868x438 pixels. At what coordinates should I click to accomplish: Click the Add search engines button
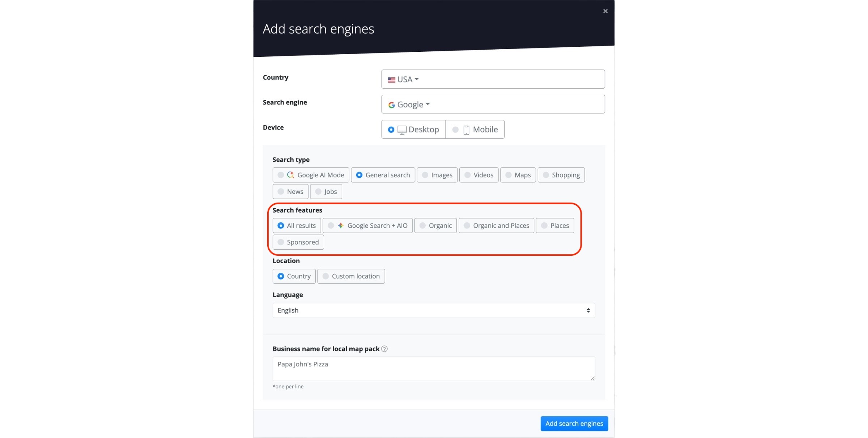pyautogui.click(x=574, y=424)
